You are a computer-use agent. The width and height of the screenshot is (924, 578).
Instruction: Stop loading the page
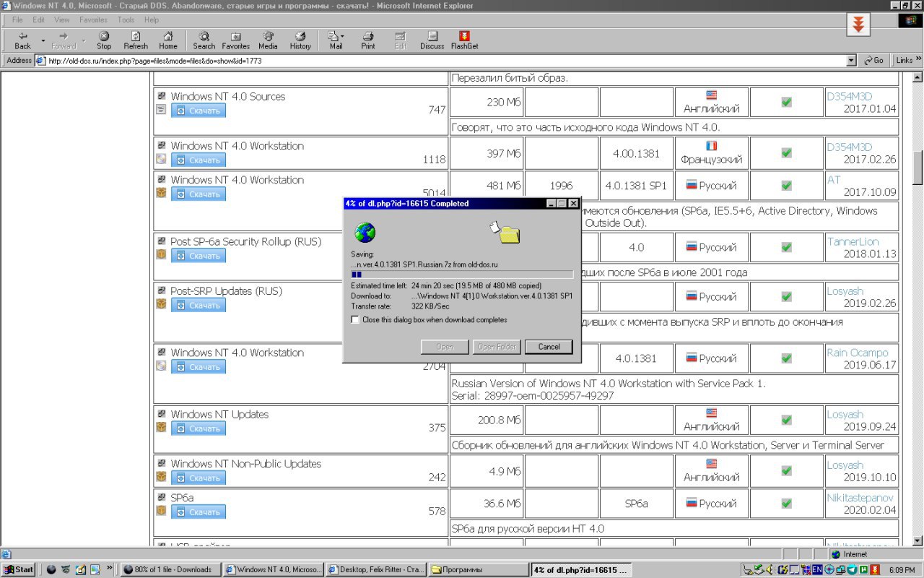(104, 40)
